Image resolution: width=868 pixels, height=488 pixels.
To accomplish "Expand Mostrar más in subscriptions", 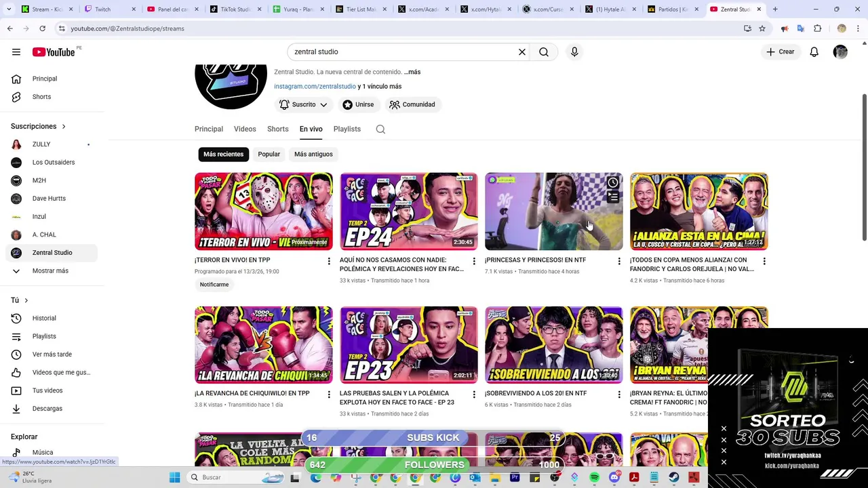I will [x=52, y=271].
